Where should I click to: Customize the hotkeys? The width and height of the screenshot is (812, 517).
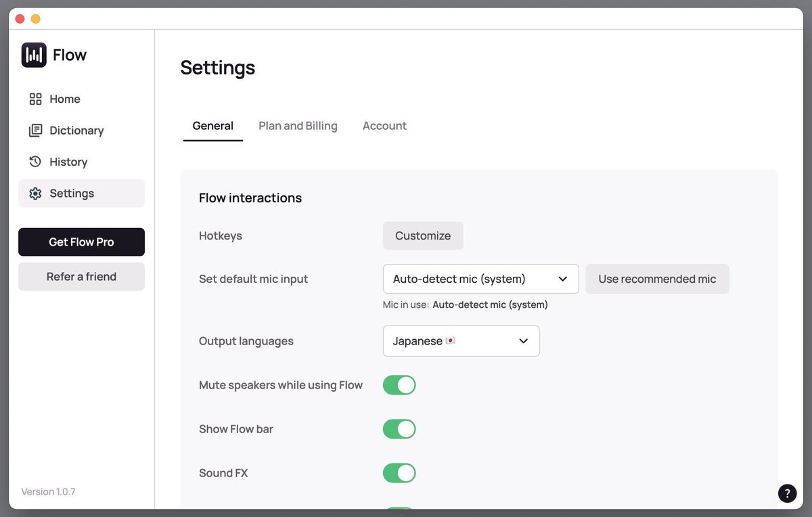click(423, 235)
